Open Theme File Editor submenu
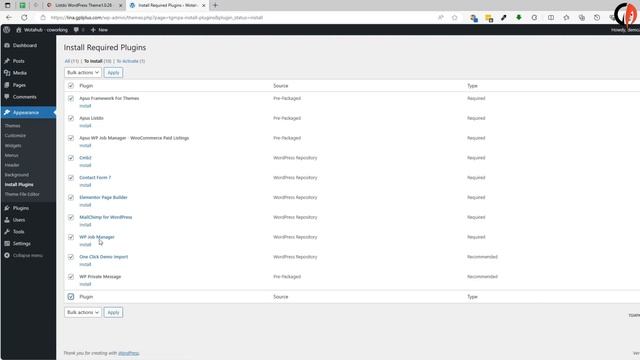The height and width of the screenshot is (360, 640). click(22, 194)
